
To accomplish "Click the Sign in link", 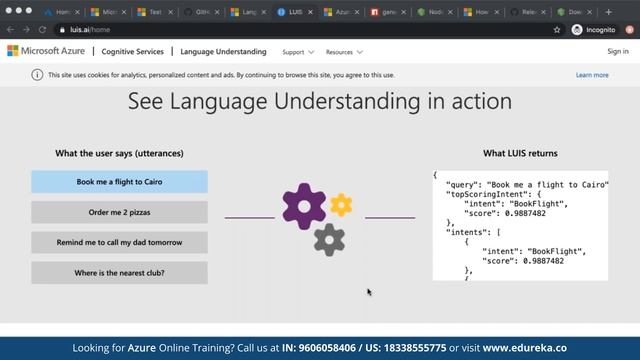I will (x=618, y=51).
